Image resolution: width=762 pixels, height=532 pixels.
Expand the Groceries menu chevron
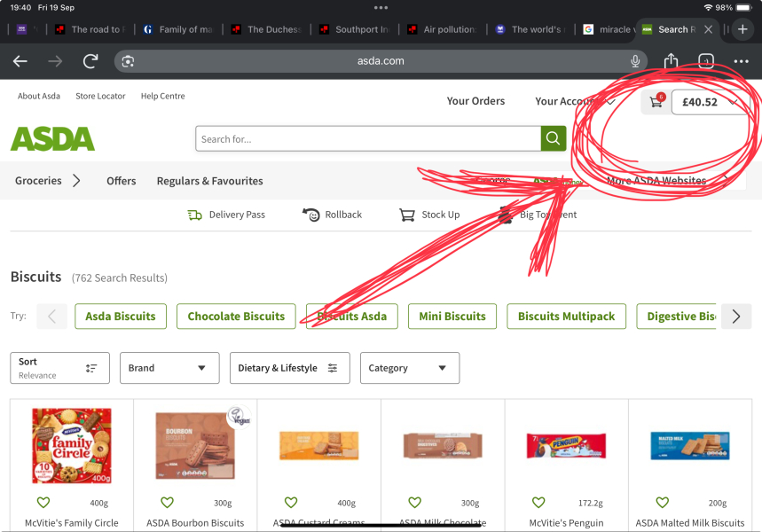pyautogui.click(x=76, y=181)
